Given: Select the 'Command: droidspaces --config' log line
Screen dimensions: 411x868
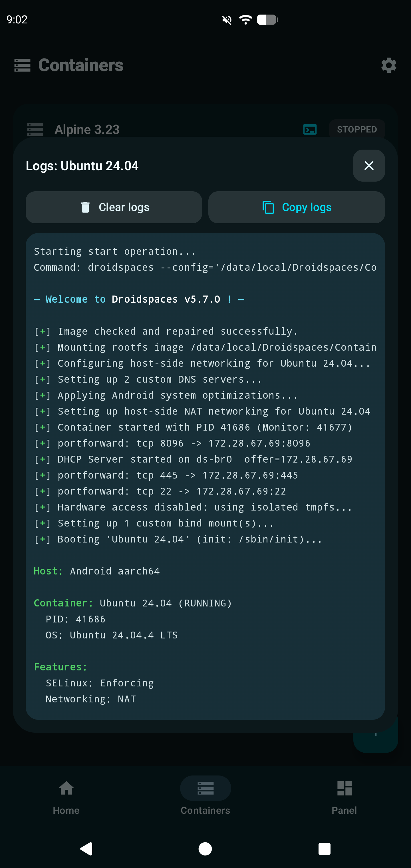Looking at the screenshot, I should (x=205, y=267).
